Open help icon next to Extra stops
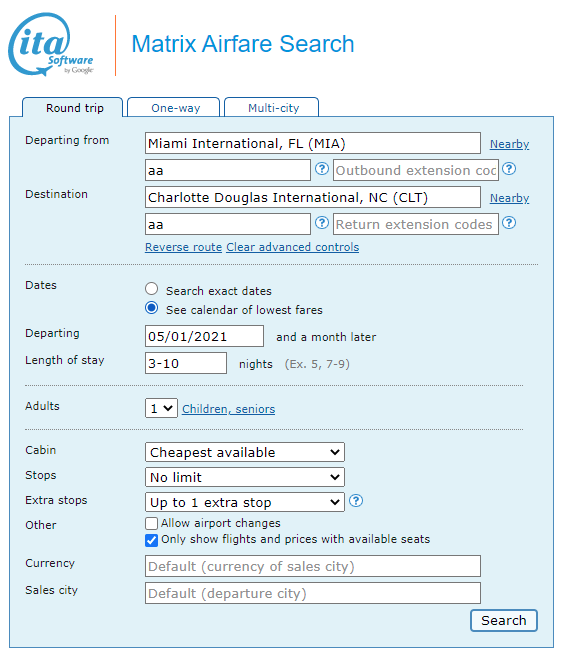The width and height of the screenshot is (562, 660). [356, 500]
